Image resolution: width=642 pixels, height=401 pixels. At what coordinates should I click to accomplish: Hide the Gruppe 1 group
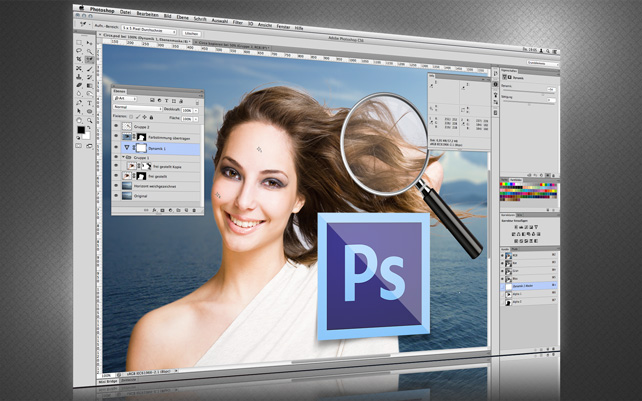pos(116,157)
